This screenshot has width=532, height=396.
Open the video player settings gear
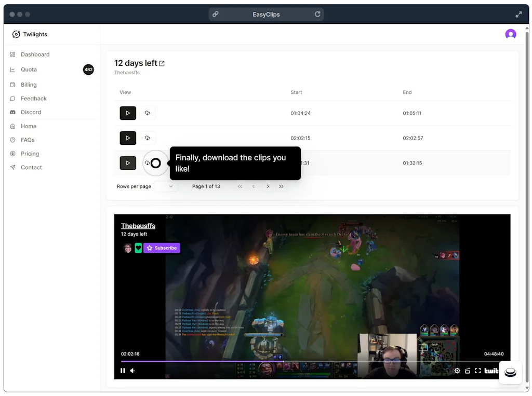click(x=457, y=371)
